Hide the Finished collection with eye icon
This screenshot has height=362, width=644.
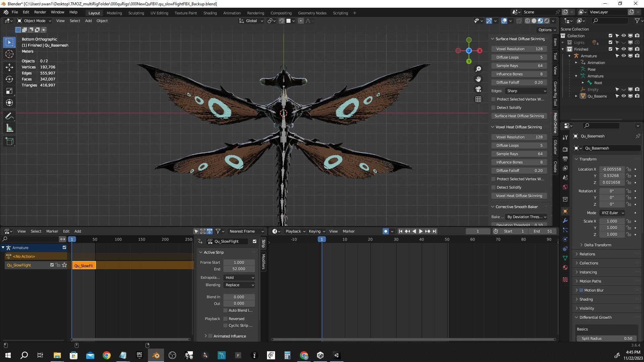pyautogui.click(x=624, y=49)
